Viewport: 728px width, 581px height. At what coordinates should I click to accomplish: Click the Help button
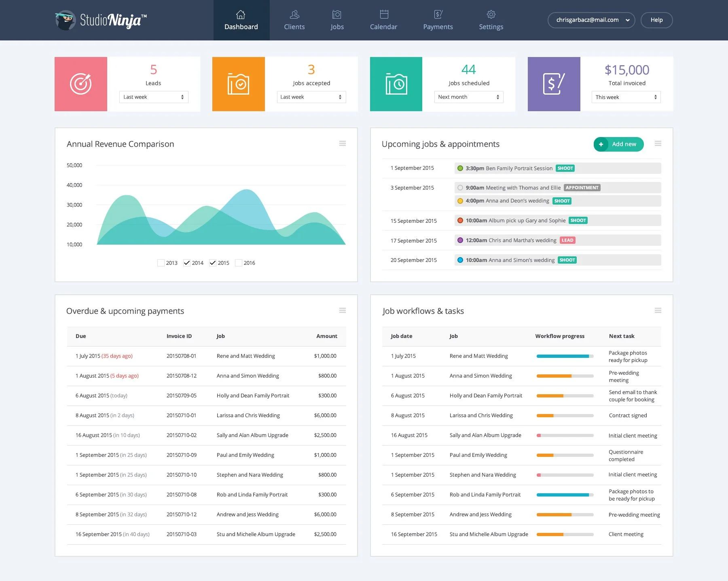(656, 20)
